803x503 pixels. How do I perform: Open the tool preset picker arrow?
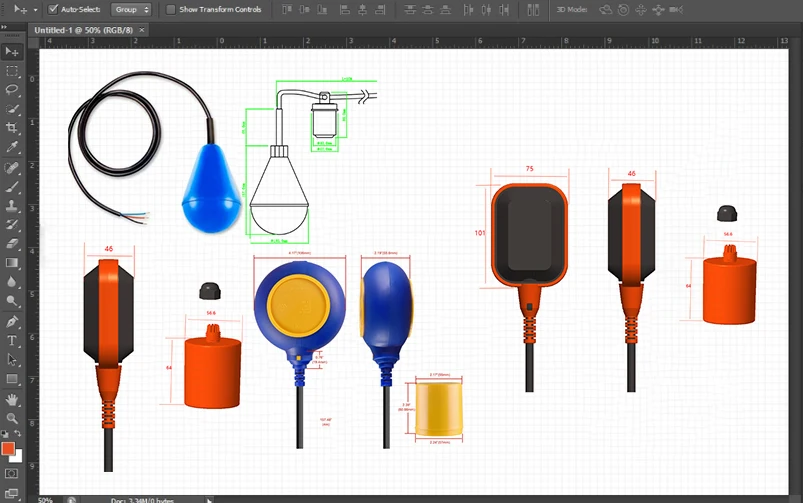point(35,9)
